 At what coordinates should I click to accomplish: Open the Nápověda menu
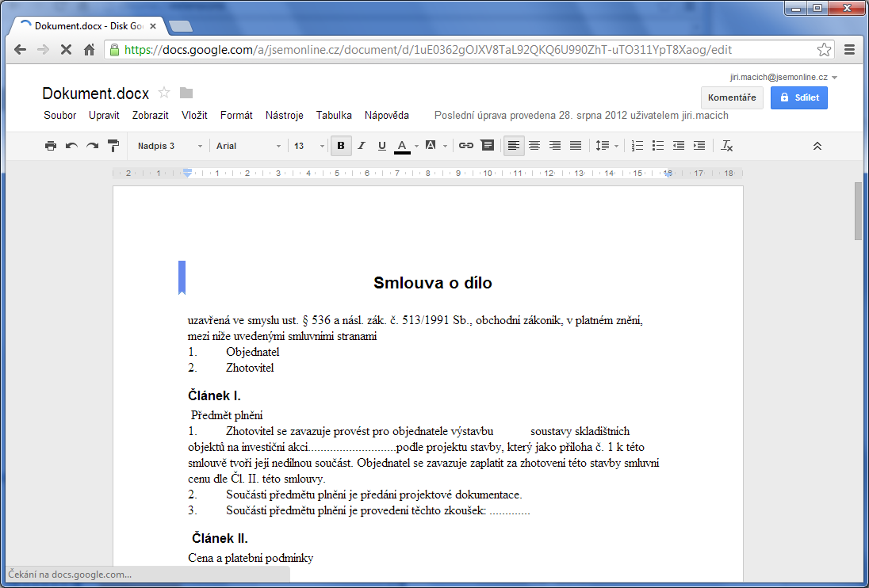point(387,115)
